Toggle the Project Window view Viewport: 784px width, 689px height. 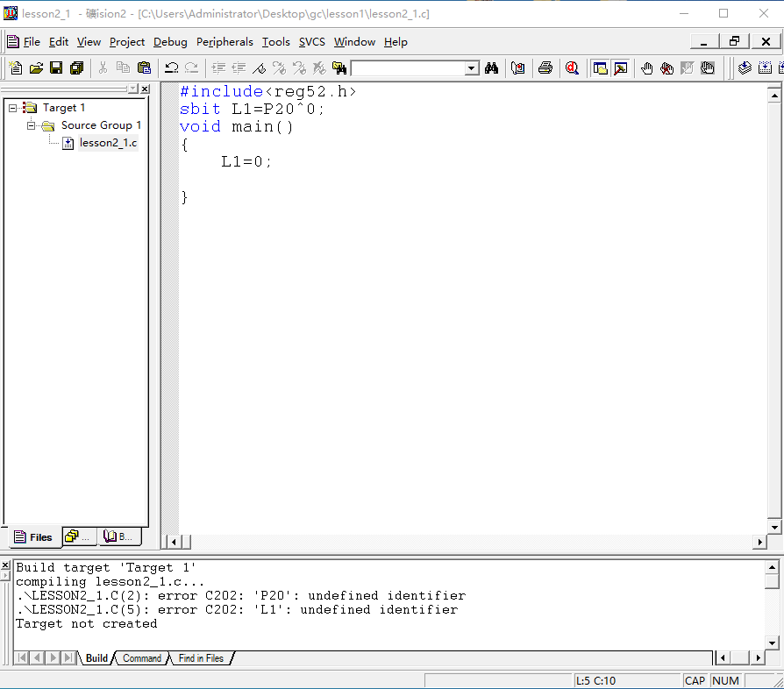coord(600,68)
